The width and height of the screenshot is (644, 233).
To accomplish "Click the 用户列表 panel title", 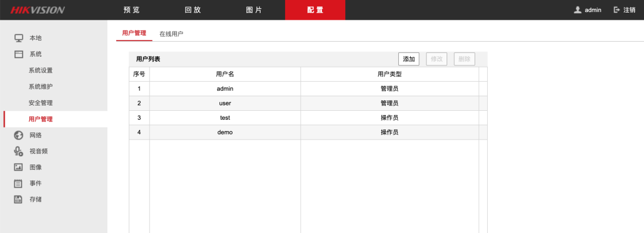I will point(148,59).
